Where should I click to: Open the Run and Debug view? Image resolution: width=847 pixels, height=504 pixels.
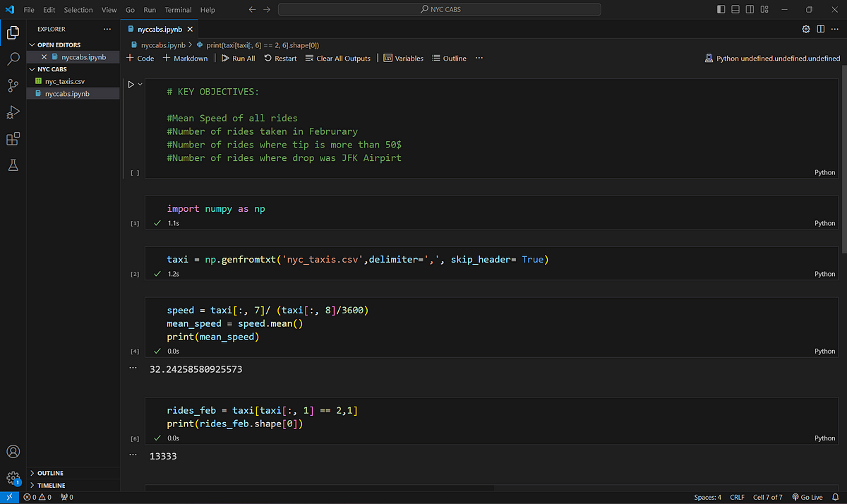pyautogui.click(x=13, y=112)
